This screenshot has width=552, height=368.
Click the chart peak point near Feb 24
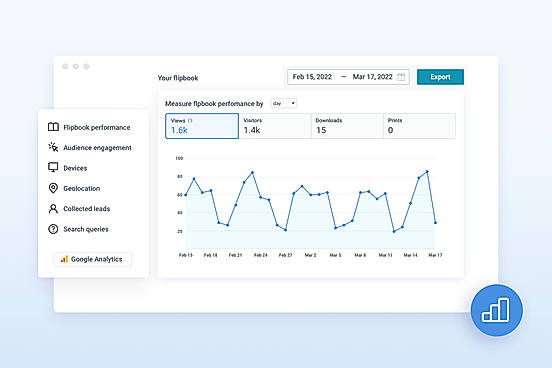[252, 173]
